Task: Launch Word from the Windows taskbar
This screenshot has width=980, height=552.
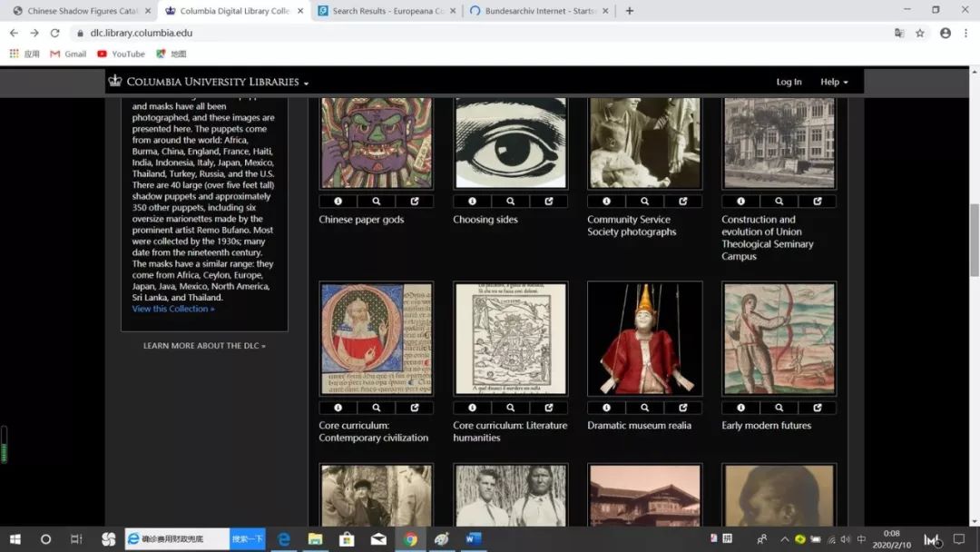Action: tap(473, 539)
